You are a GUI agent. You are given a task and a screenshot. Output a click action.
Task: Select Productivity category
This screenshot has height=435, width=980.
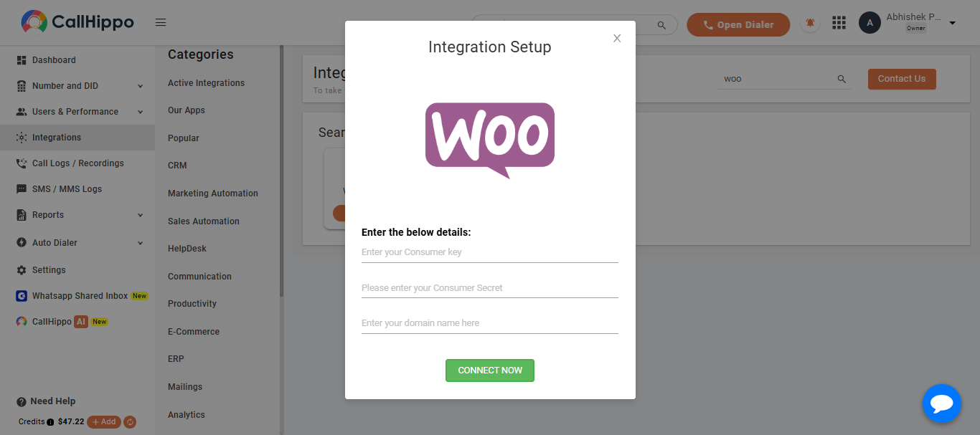tap(192, 304)
